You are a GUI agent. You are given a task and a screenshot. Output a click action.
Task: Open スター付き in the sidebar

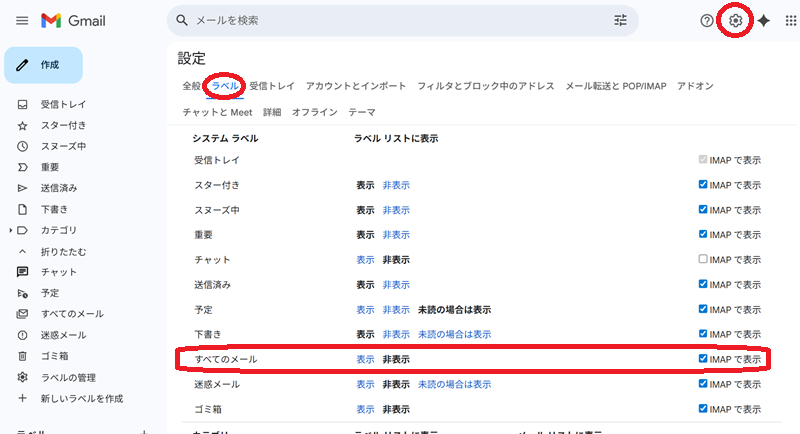tap(63, 125)
